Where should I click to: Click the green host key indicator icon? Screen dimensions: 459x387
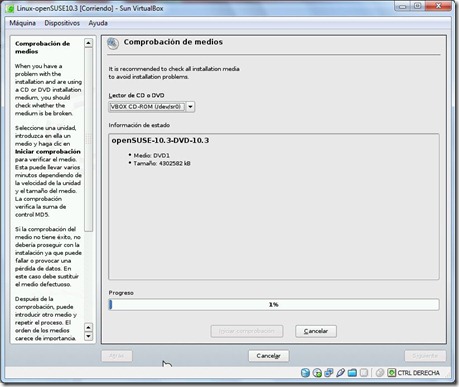391,373
